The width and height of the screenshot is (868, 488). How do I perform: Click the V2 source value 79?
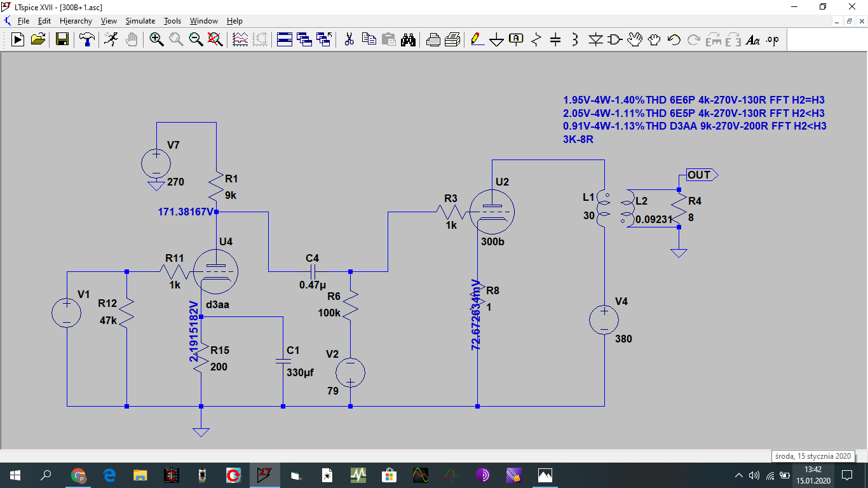click(x=333, y=390)
